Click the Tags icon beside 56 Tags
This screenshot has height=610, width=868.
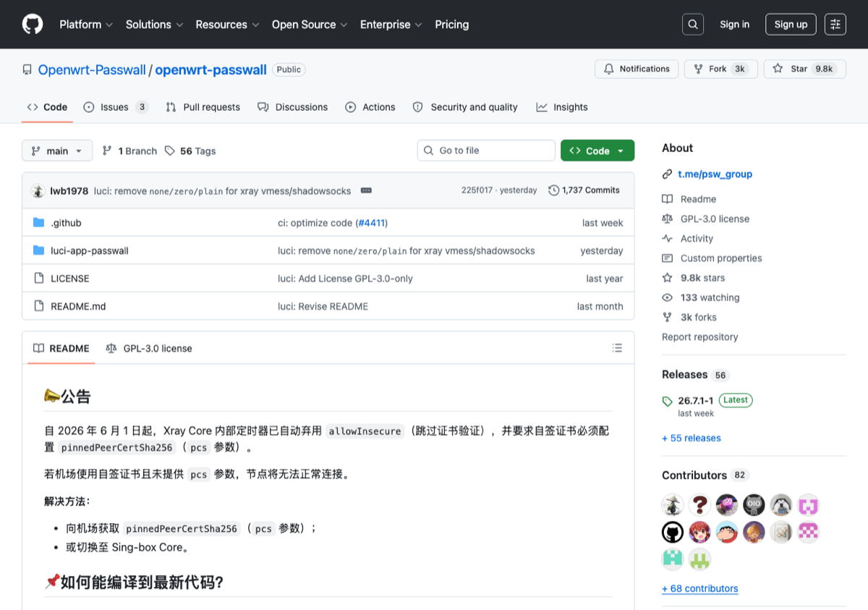point(170,151)
